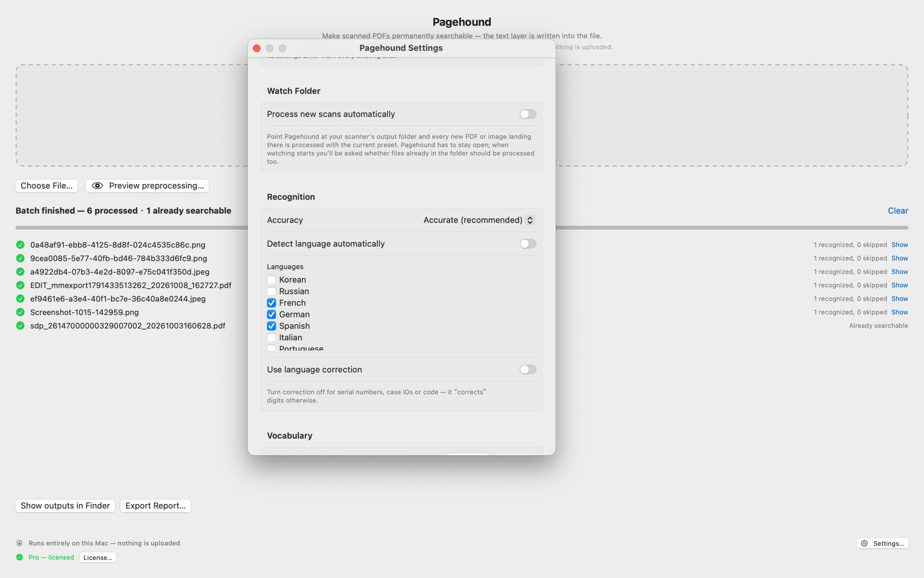
Task: Open Settings from main window footer
Action: click(x=882, y=543)
